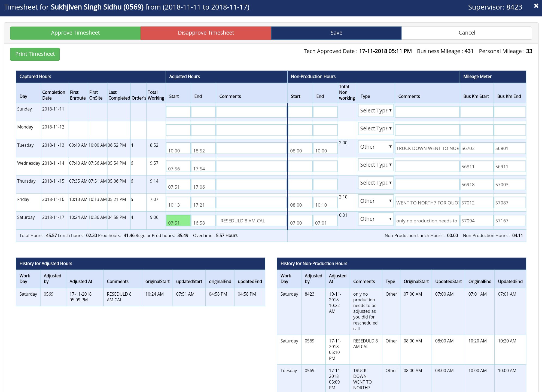The image size is (542, 392).
Task: Click the Disapprove Timesheet button
Action: coord(206,33)
